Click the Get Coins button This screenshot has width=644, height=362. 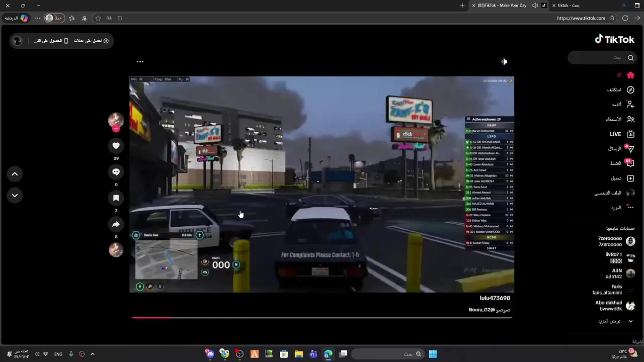91,41
